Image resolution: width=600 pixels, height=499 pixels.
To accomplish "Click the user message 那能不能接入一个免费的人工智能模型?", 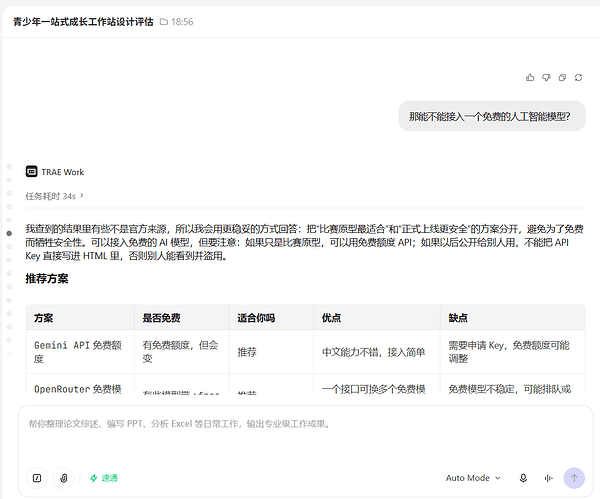I will click(x=492, y=116).
